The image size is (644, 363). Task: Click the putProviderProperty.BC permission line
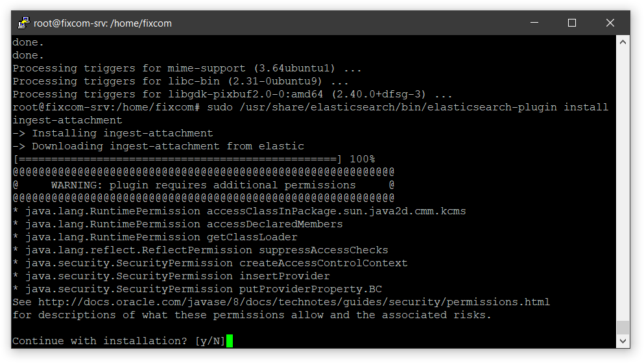pyautogui.click(x=197, y=289)
